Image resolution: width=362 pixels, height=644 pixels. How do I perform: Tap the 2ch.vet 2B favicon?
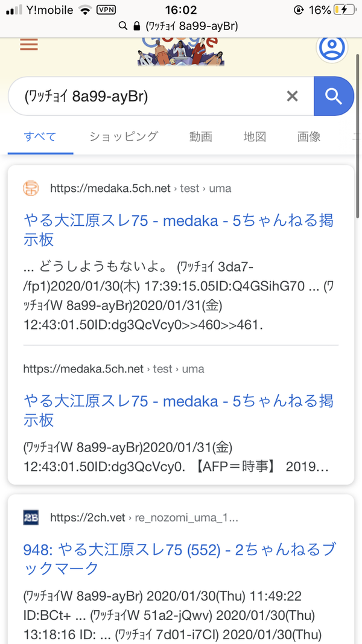31,517
